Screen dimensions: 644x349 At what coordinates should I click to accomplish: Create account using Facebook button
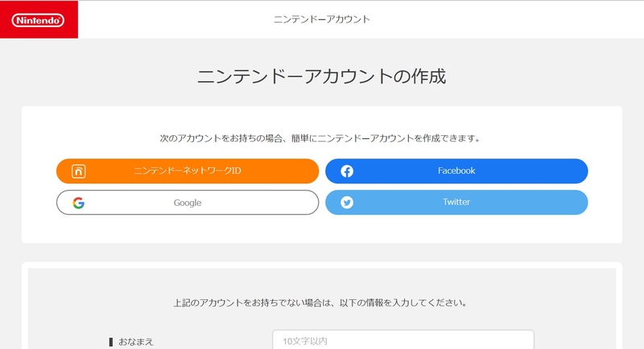click(456, 171)
